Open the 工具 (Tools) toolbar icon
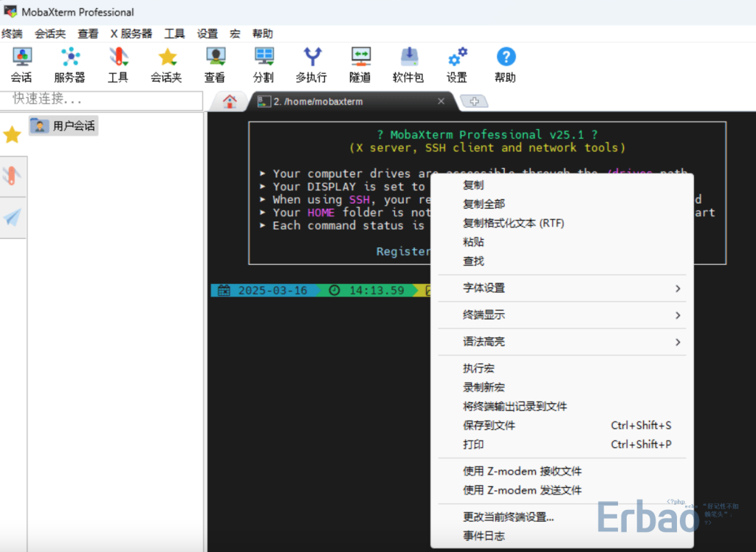 (118, 65)
